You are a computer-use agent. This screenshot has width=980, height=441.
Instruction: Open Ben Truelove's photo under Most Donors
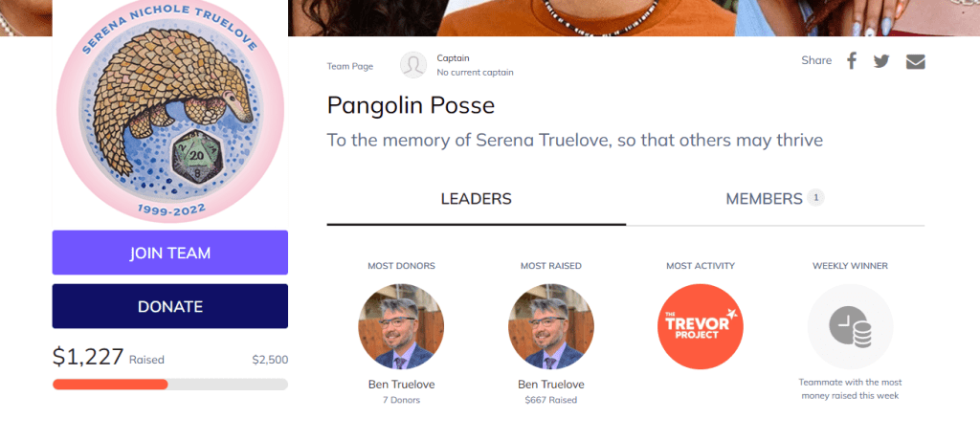(401, 327)
